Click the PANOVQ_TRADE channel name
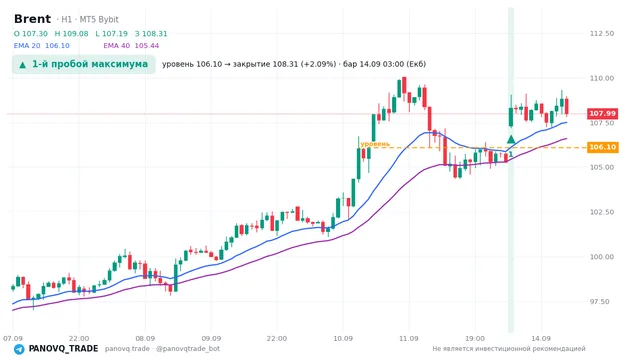 pos(63,349)
